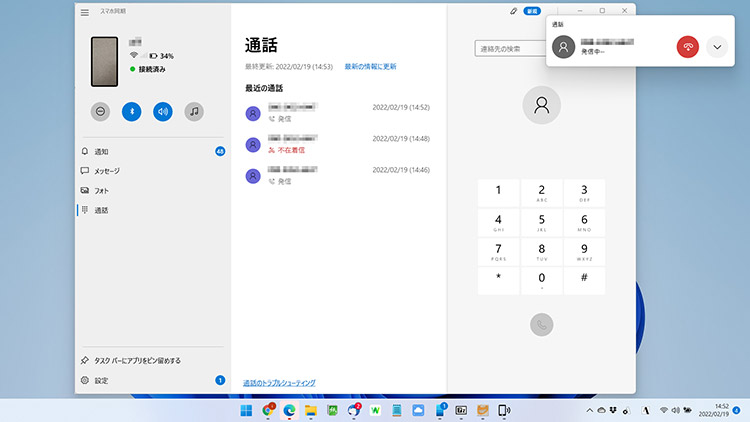This screenshot has width=750, height=422.
Task: End the outgoing call with red hang-up button
Action: click(x=688, y=47)
